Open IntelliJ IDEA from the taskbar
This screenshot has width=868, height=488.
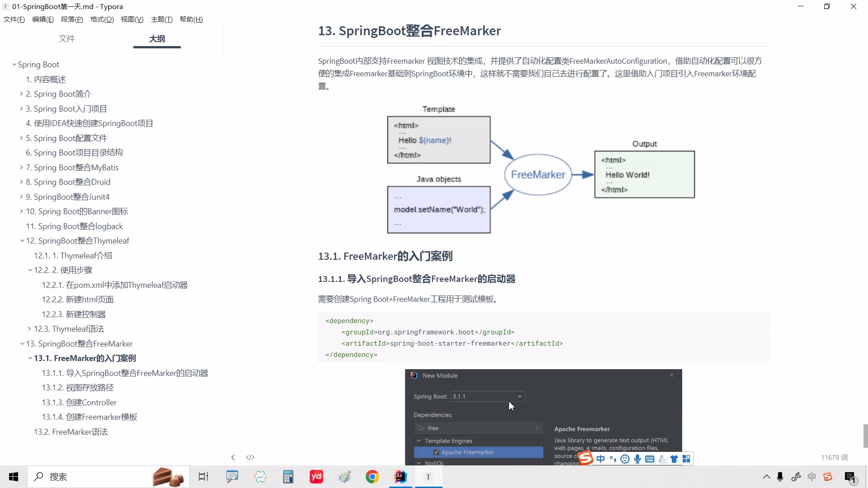click(401, 477)
